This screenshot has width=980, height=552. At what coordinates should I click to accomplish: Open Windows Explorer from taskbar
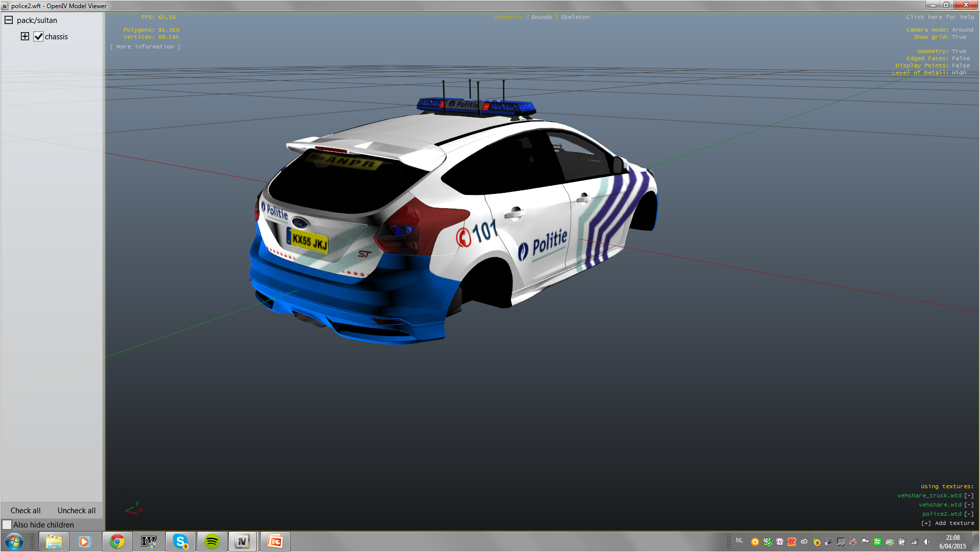tap(54, 541)
